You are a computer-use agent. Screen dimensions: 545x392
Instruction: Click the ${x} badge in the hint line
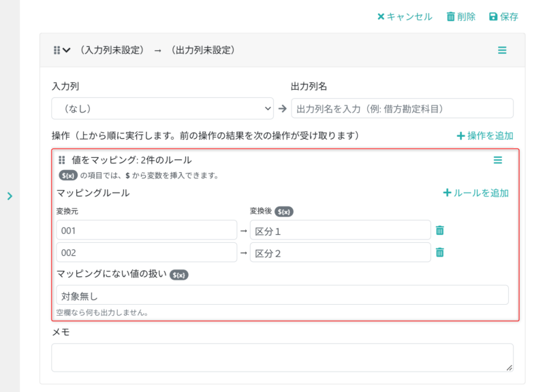67,176
